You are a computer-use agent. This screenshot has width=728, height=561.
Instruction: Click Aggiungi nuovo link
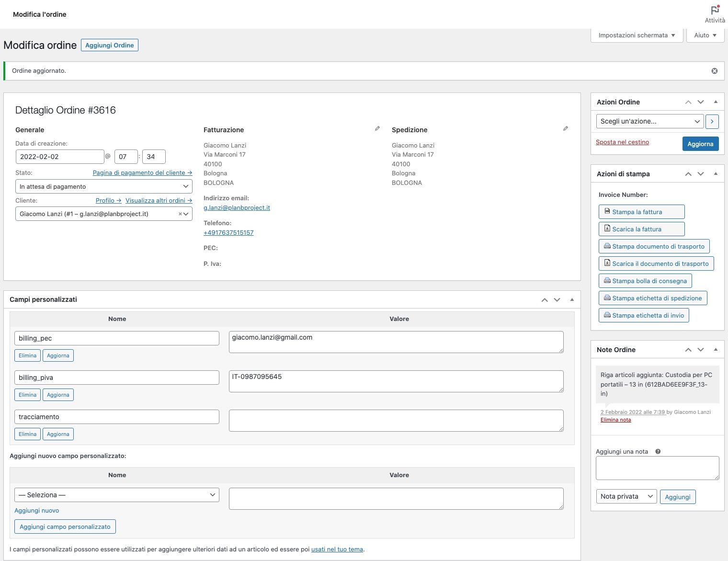tap(36, 511)
